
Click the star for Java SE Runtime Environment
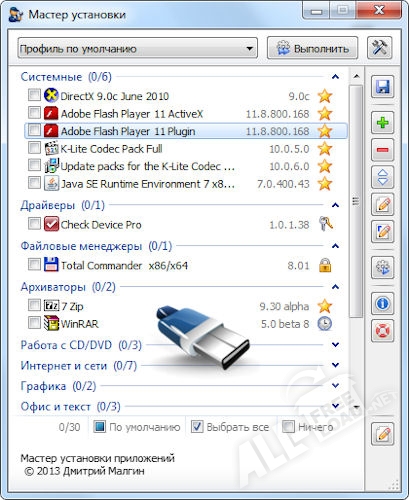(324, 184)
